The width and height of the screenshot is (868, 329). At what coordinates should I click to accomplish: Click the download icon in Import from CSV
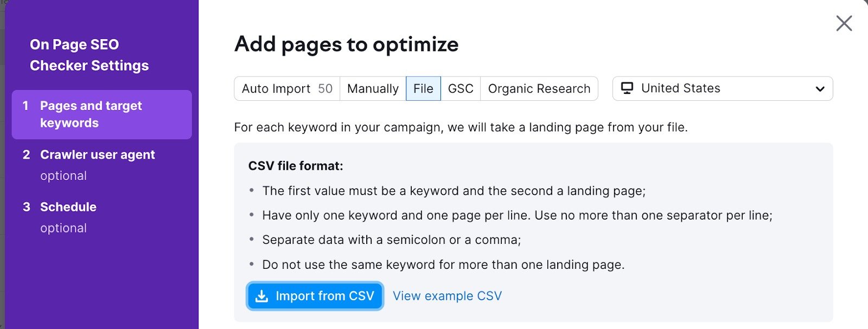262,296
